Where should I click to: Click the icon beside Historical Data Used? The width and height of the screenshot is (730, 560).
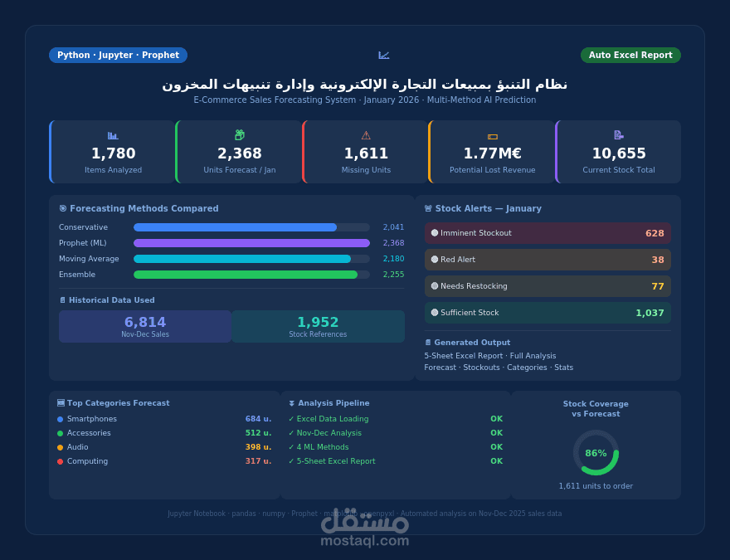click(63, 300)
